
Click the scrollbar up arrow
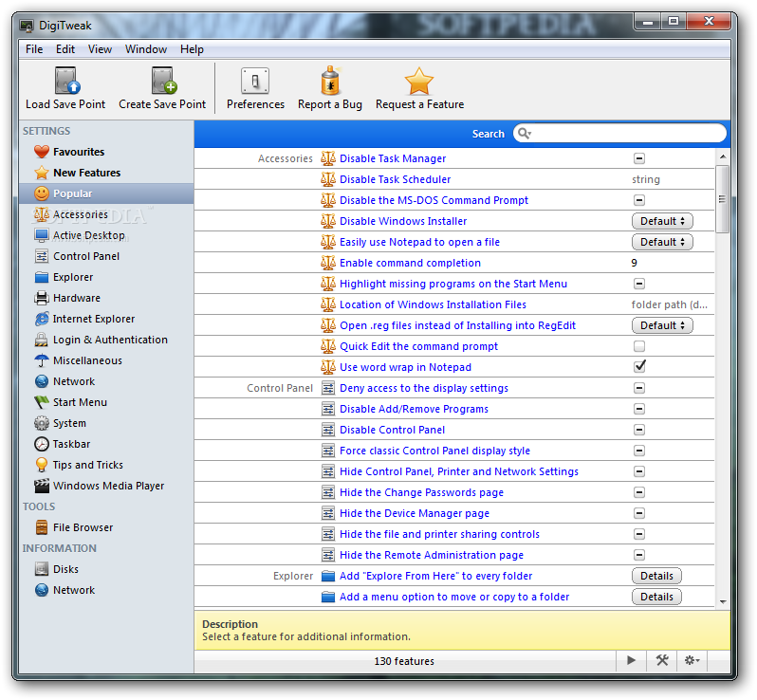[x=723, y=157]
